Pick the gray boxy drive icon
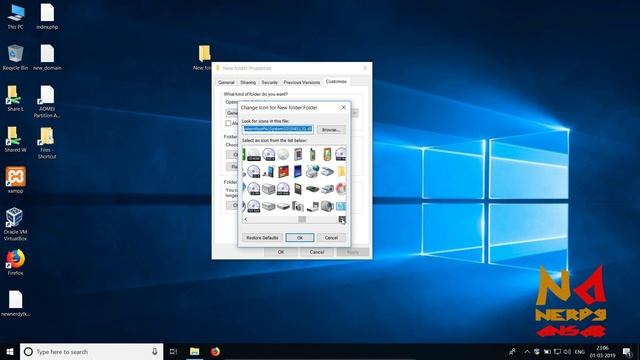Viewport: 640px width, 360px height. [269, 189]
